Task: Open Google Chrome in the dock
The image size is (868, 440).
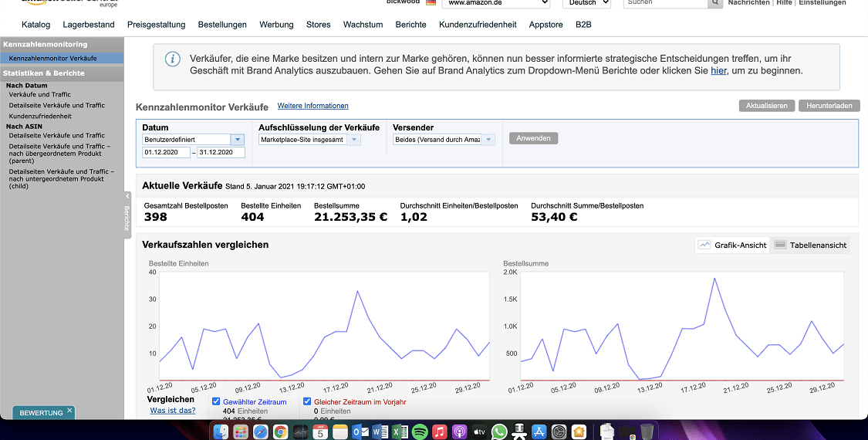Action: pyautogui.click(x=280, y=432)
